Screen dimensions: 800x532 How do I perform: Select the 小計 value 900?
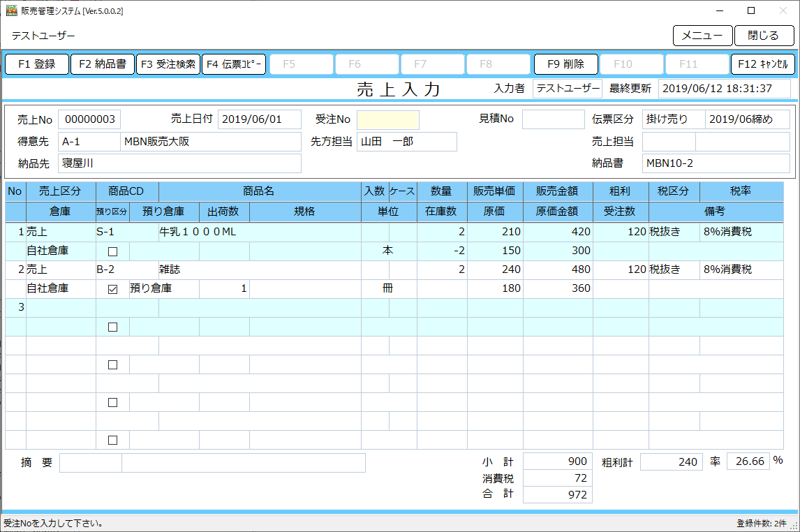[x=558, y=461]
